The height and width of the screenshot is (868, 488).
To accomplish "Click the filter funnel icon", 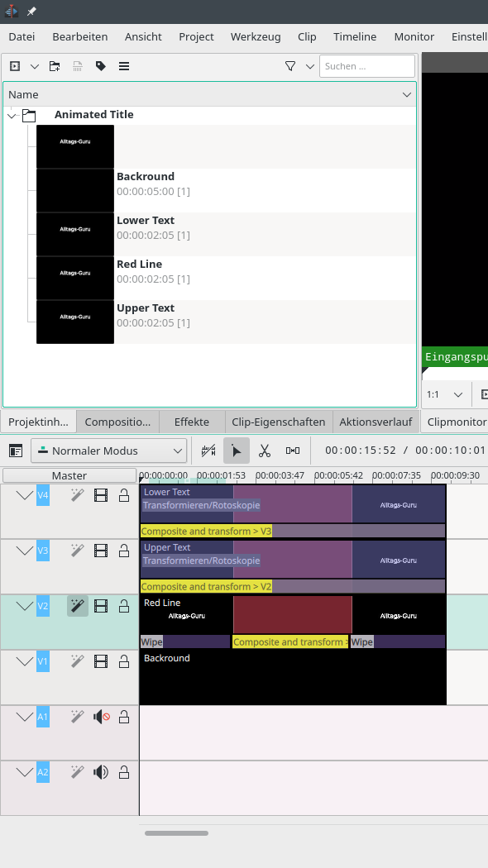I will [x=290, y=66].
